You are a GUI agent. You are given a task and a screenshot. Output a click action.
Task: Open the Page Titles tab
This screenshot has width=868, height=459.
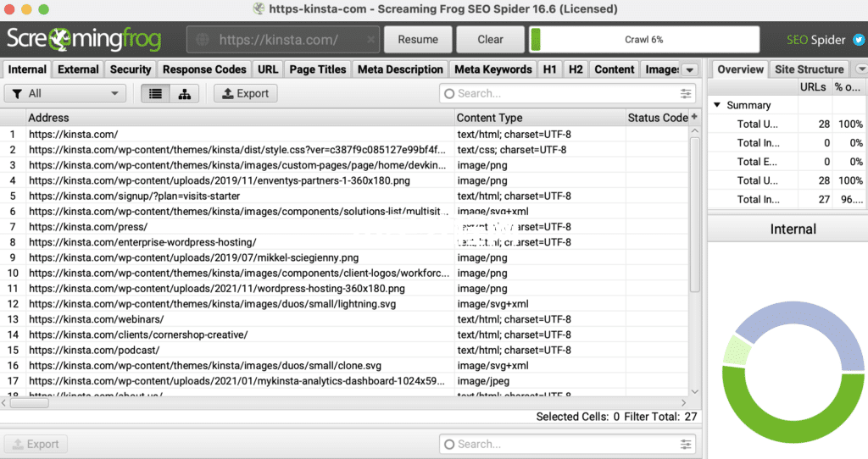click(318, 69)
